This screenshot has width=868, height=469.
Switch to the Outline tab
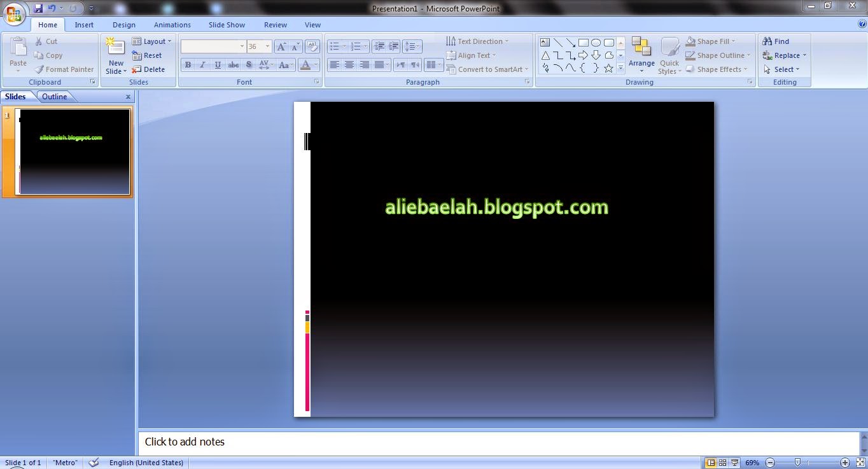point(55,96)
